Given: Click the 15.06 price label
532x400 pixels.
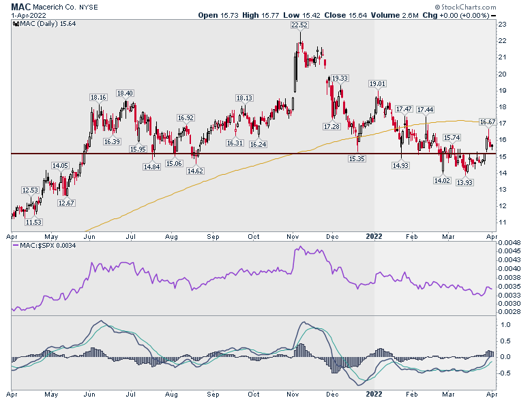Looking at the screenshot, I should point(174,163).
